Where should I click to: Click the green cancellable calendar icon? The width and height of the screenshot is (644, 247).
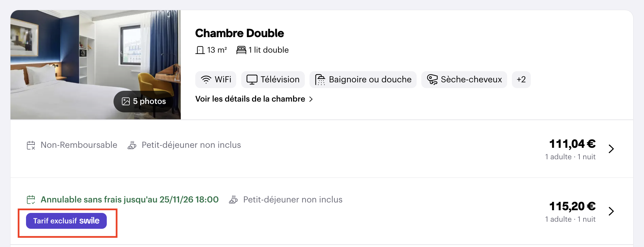click(x=31, y=200)
